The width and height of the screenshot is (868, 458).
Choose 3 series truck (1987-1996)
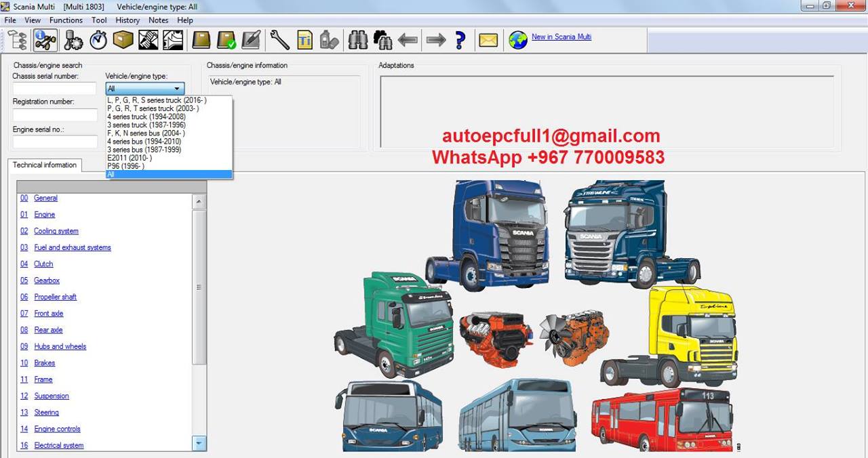click(x=169, y=125)
